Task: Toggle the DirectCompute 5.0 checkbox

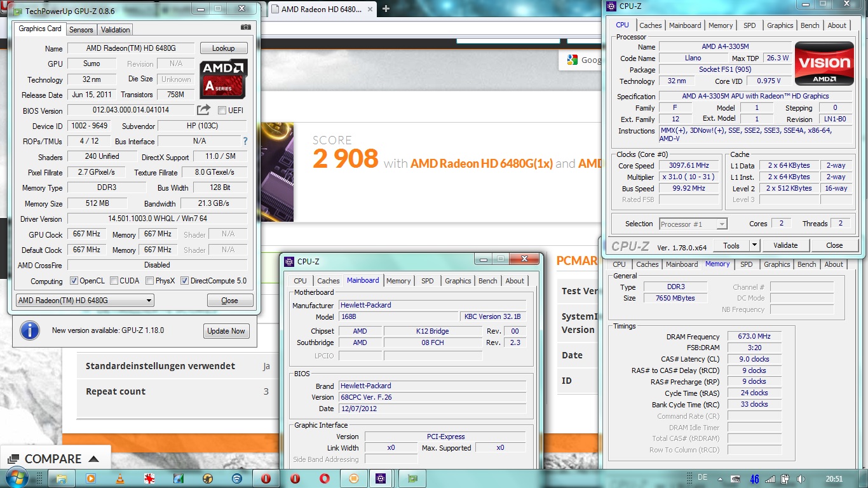Action: click(x=184, y=281)
